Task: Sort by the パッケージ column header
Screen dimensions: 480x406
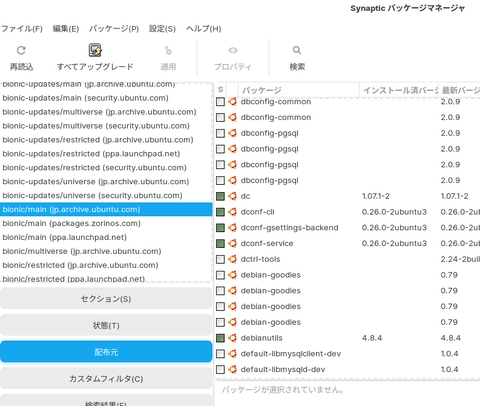Action: click(x=299, y=90)
